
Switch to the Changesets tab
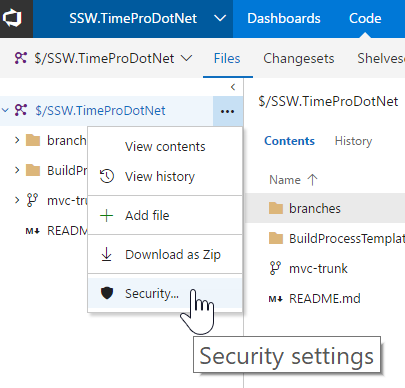pyautogui.click(x=299, y=59)
